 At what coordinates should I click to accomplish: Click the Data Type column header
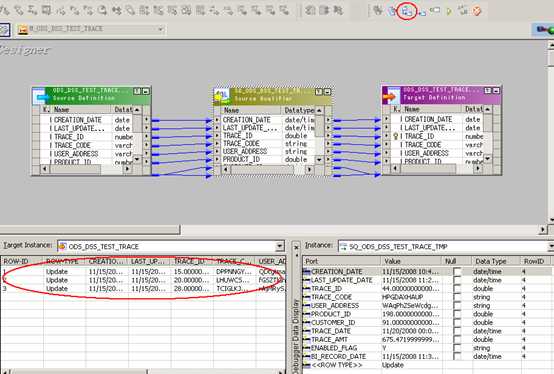coord(495,261)
